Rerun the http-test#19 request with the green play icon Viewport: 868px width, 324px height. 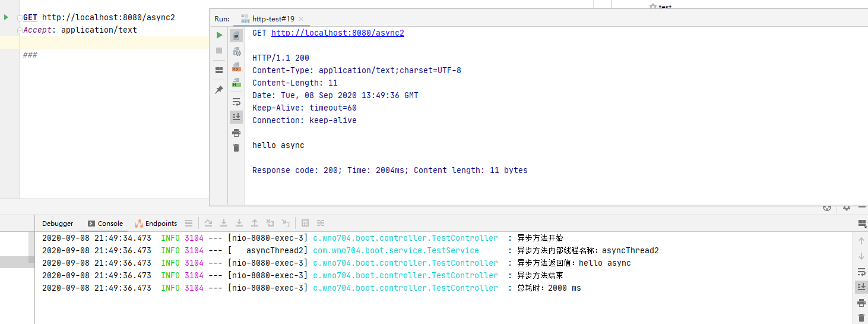(219, 35)
